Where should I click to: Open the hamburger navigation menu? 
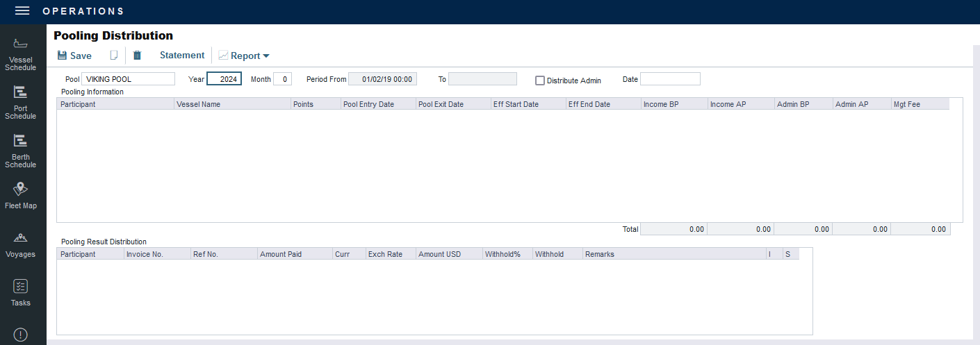(x=22, y=11)
